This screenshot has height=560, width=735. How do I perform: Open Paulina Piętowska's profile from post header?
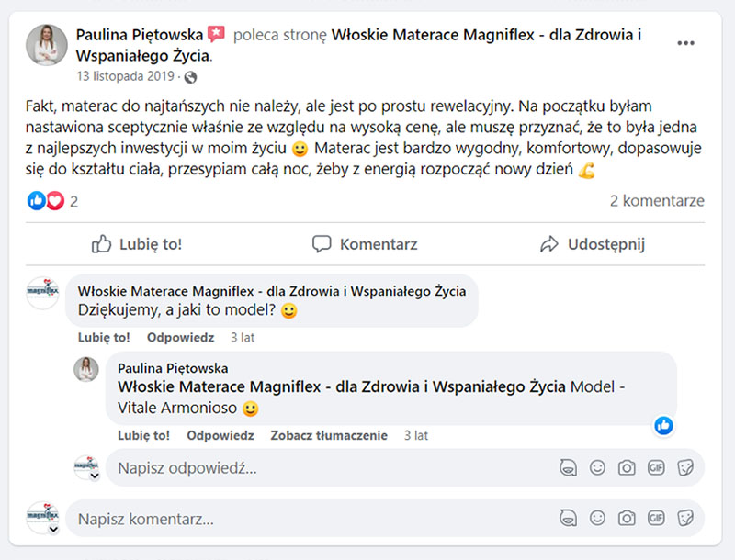(x=140, y=35)
